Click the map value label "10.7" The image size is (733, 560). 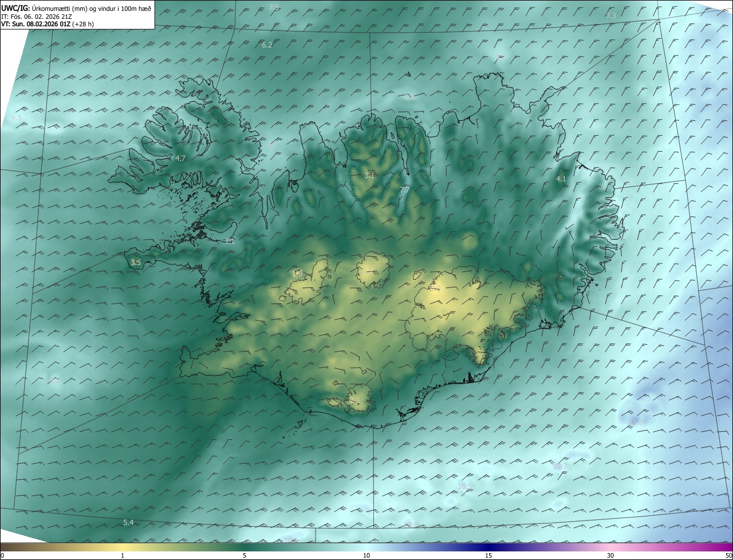pos(560,466)
